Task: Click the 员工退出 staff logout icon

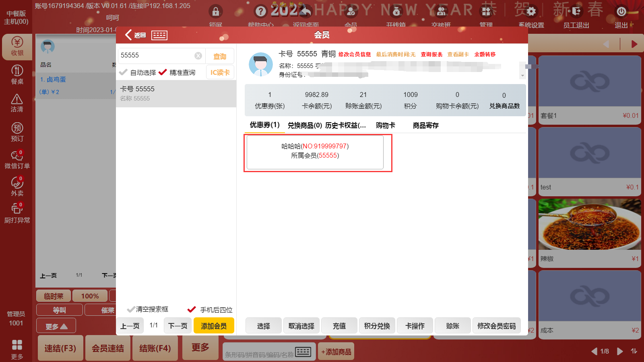Action: tap(576, 12)
